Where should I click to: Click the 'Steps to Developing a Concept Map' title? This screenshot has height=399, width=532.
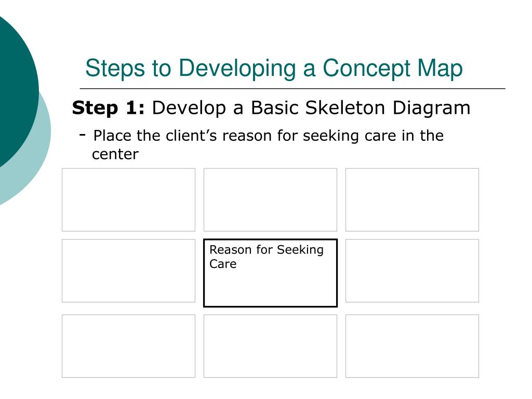tap(274, 69)
